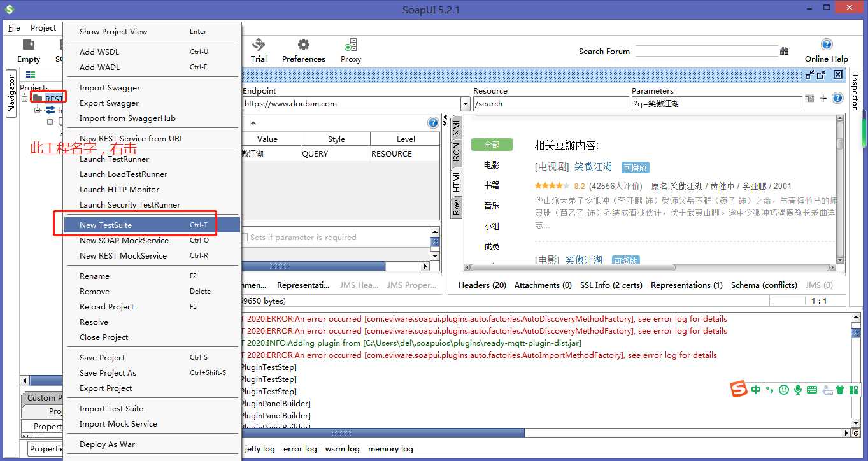Click the 电影 category link

[x=492, y=165]
